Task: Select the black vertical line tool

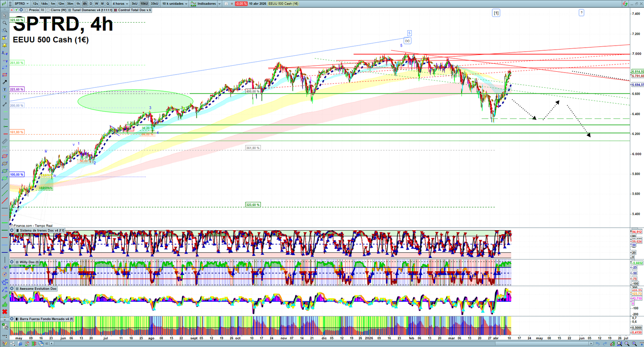Action: (x=4, y=260)
